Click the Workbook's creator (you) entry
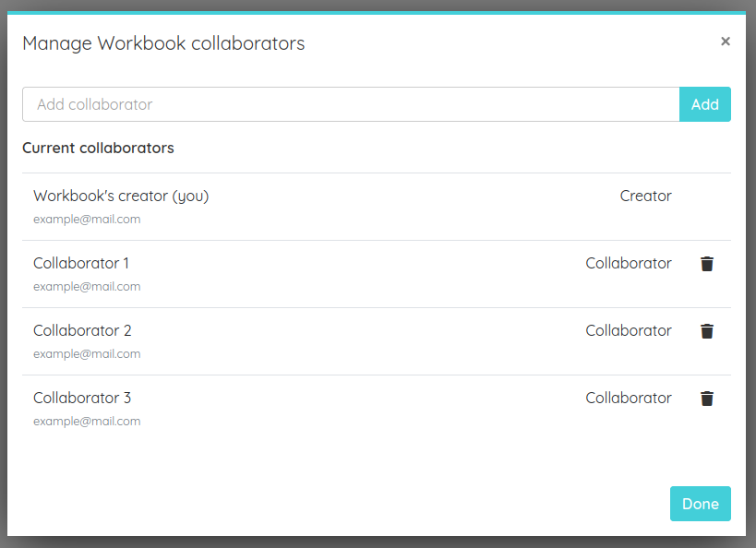Screen dimensions: 756x548 pos(121,196)
